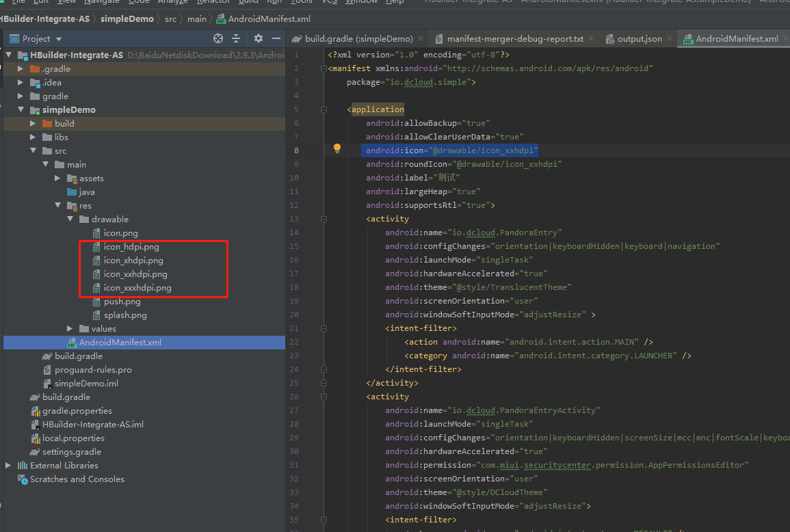Click the Collapse All icon in Project panel

(237, 39)
